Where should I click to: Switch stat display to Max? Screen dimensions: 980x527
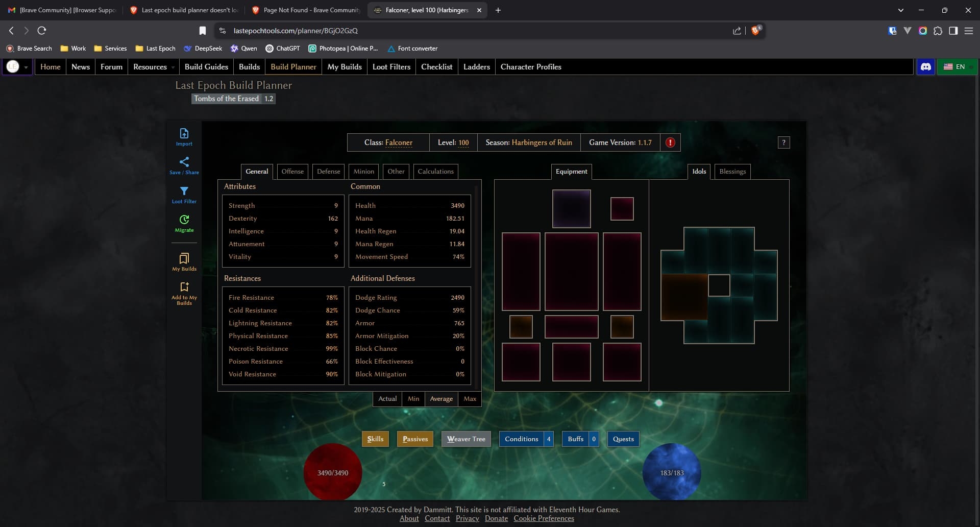469,399
